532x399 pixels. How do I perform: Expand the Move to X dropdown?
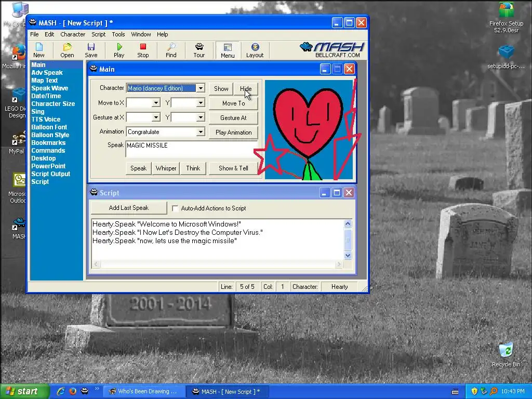pos(156,103)
